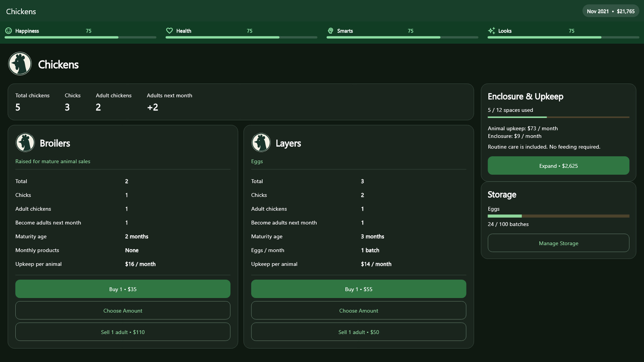Click the Layers rooster icon
Image resolution: width=644 pixels, height=362 pixels.
(261, 143)
